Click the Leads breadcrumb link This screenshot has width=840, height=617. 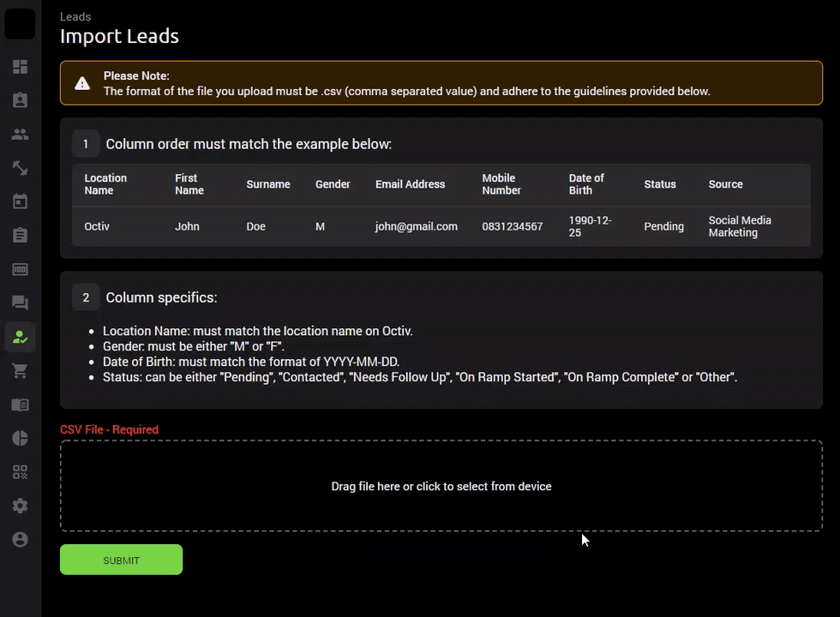click(x=75, y=16)
